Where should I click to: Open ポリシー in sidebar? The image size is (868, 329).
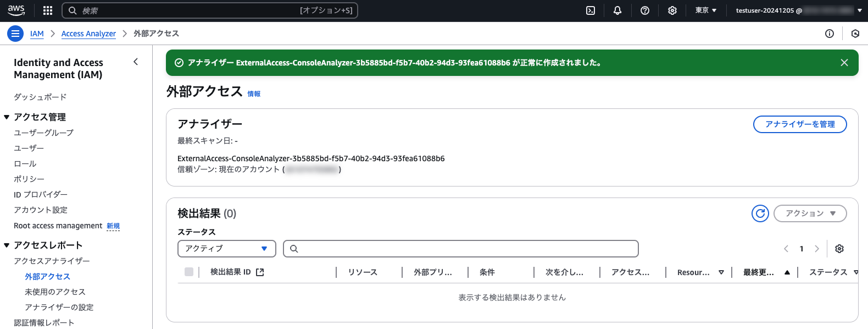click(29, 179)
